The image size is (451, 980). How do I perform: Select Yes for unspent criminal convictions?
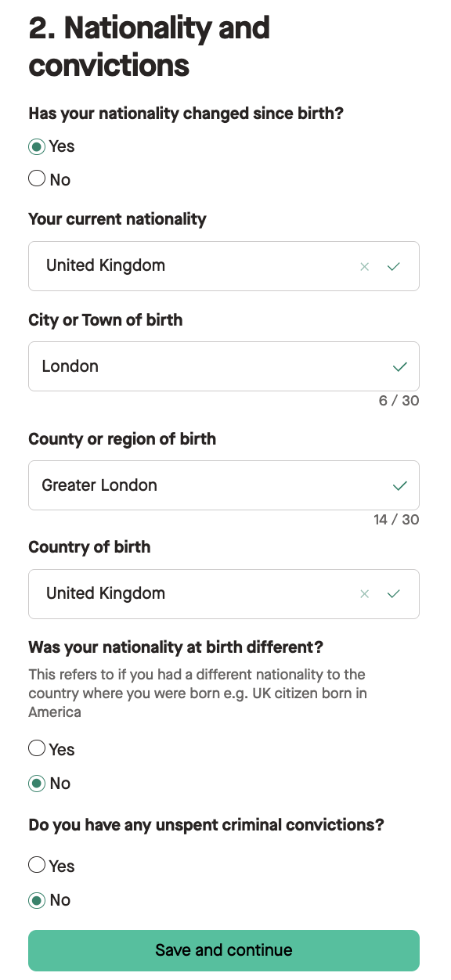click(37, 865)
